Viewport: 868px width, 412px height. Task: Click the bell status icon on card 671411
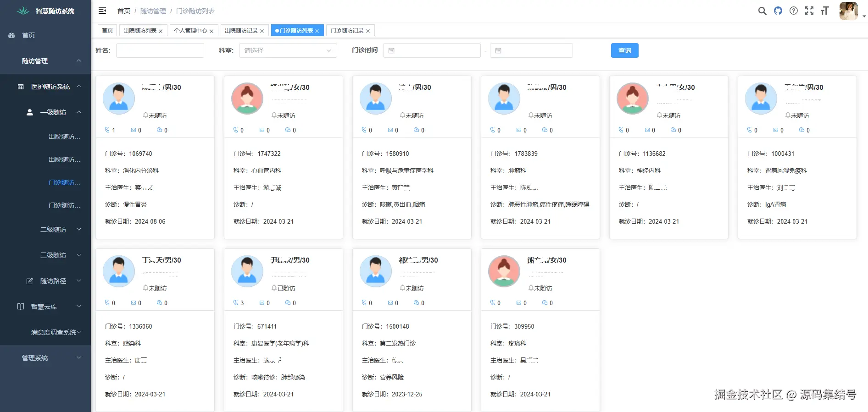[274, 288]
